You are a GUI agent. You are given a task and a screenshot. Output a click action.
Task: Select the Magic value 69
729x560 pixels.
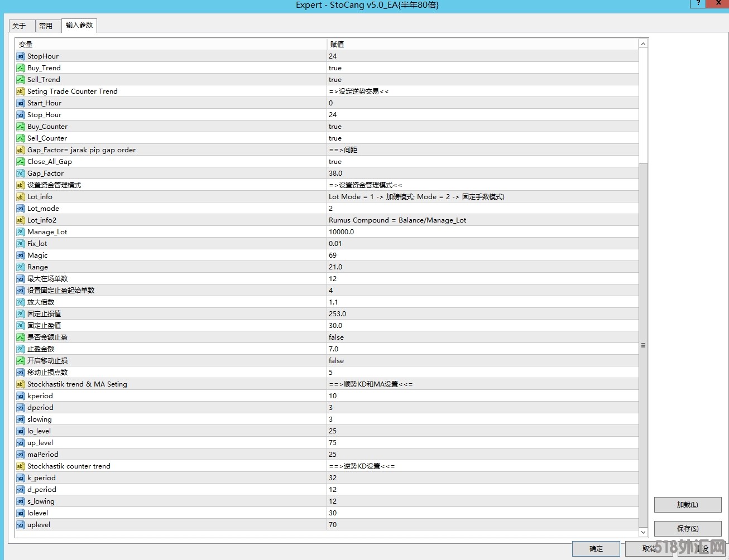click(x=483, y=255)
